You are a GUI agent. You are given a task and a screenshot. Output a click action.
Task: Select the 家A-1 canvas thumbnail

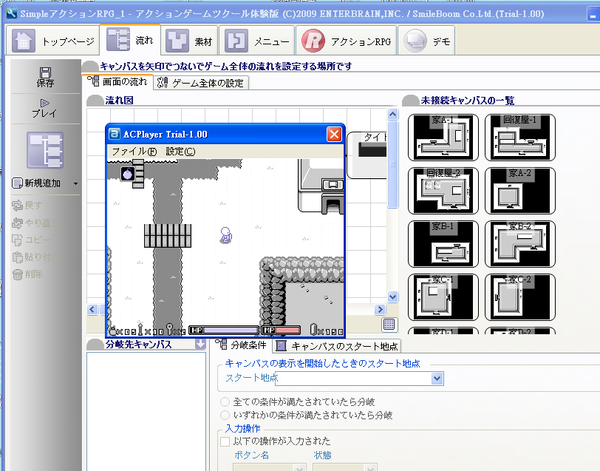tap(443, 137)
